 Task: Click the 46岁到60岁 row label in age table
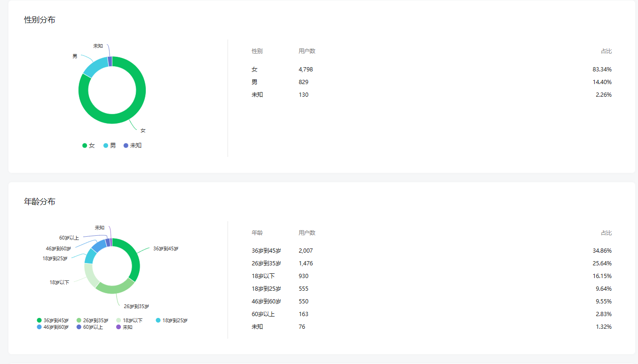point(266,302)
